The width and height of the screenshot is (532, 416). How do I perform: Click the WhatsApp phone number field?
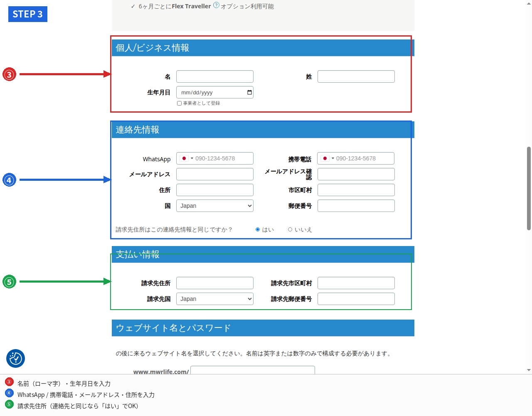point(215,158)
